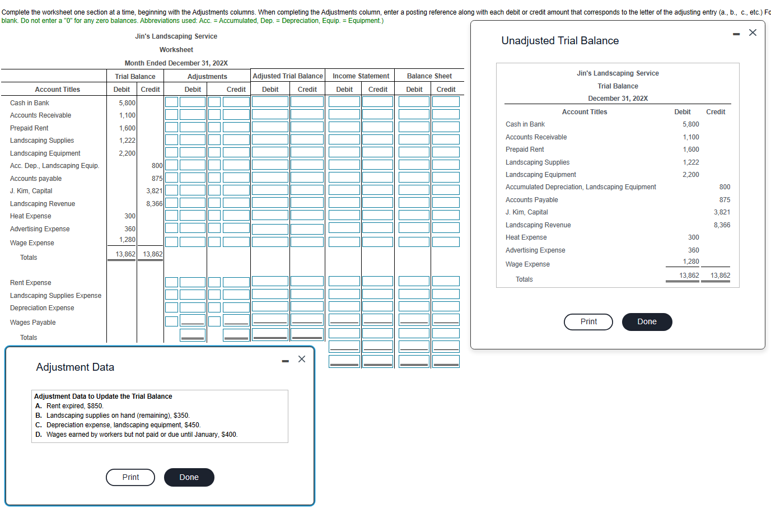The width and height of the screenshot is (771, 532).
Task: Minimize the Adjustment Data dialog
Action: click(x=286, y=361)
